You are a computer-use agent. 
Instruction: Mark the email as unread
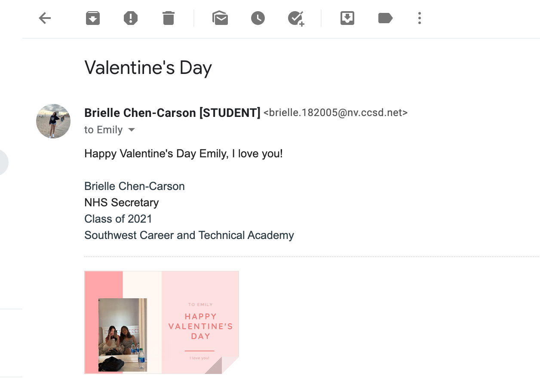click(x=220, y=18)
